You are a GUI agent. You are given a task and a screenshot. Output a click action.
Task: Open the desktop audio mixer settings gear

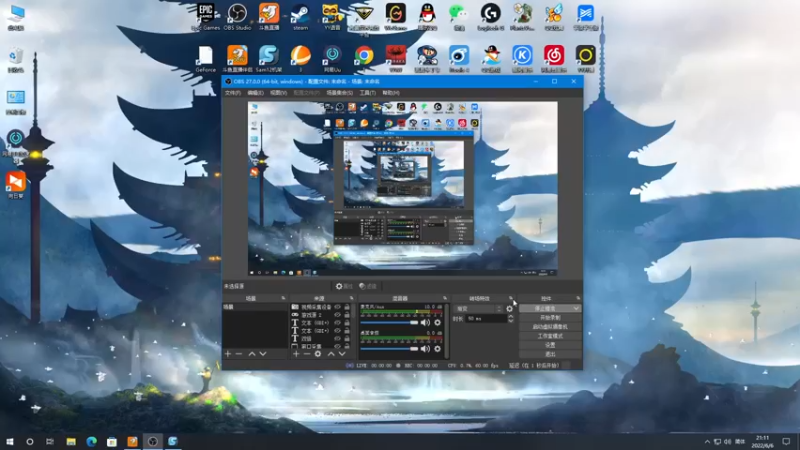click(437, 348)
